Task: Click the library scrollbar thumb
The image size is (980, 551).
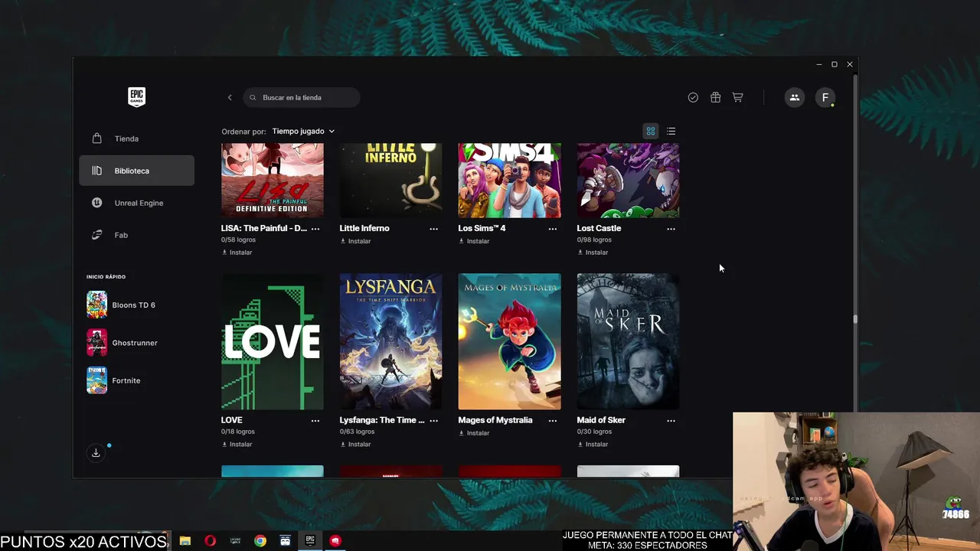Action: tap(855, 319)
